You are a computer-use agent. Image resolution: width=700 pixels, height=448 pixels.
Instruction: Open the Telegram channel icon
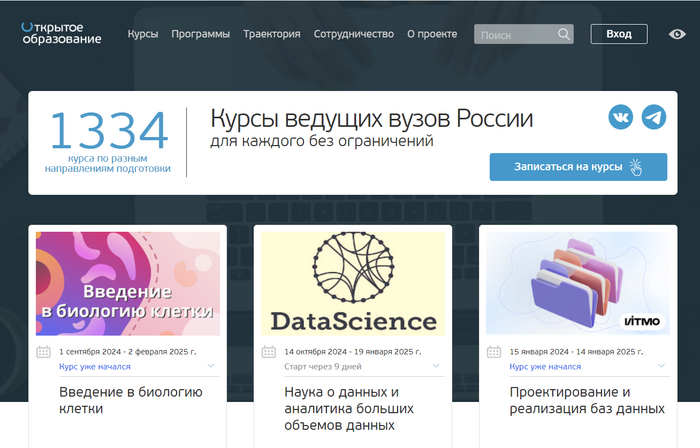(654, 117)
